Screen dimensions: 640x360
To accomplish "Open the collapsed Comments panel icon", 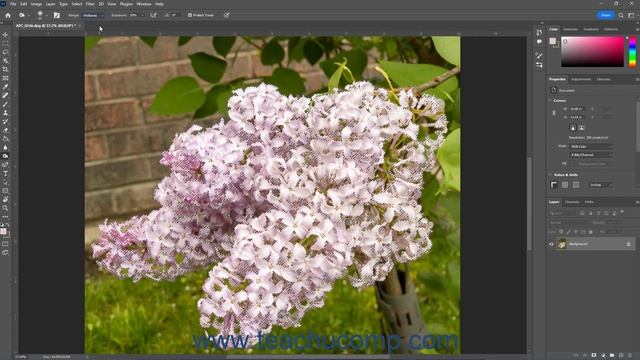I will (539, 41).
